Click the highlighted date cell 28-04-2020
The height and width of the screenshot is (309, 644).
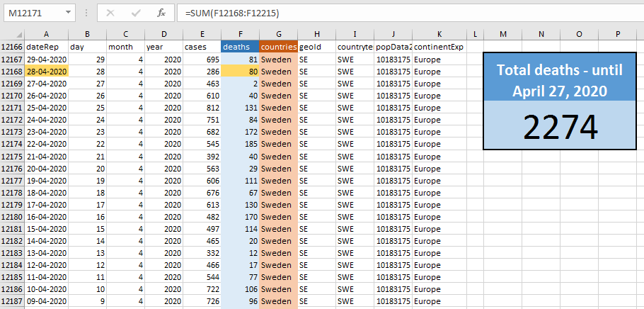click(x=46, y=71)
